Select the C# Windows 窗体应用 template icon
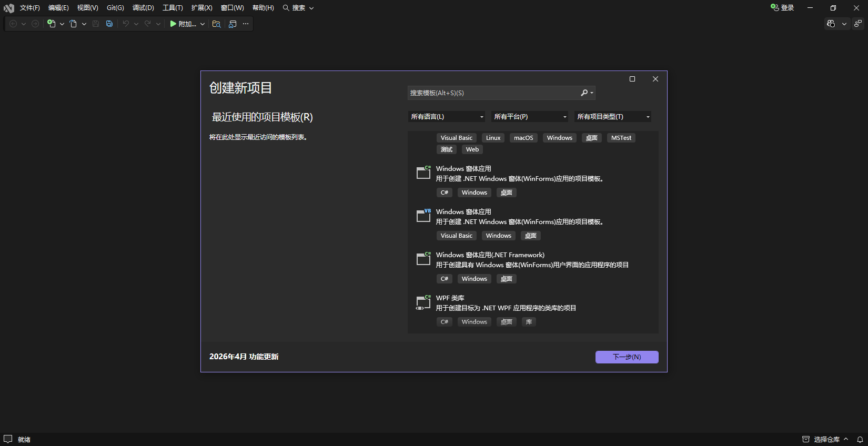 (x=423, y=173)
